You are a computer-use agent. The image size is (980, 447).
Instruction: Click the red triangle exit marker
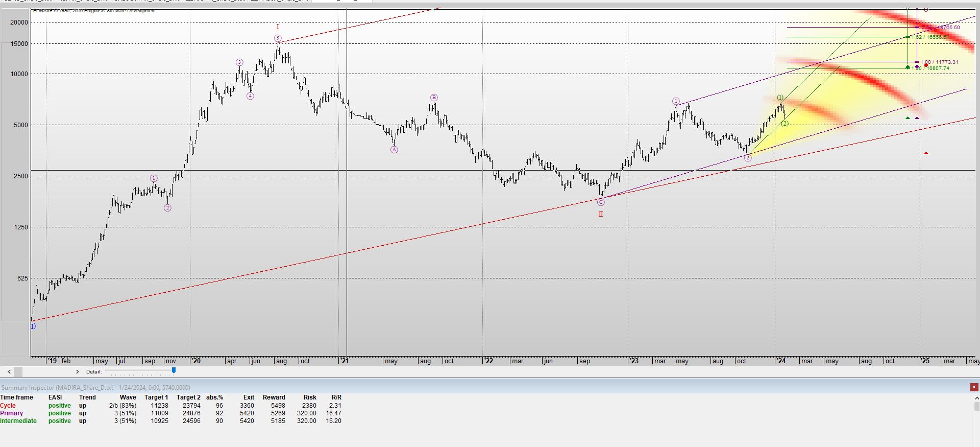[x=926, y=153]
